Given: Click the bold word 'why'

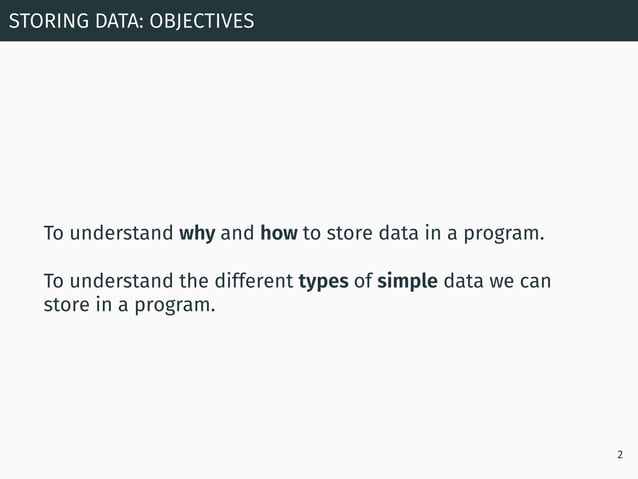Looking at the screenshot, I should coord(197,235).
